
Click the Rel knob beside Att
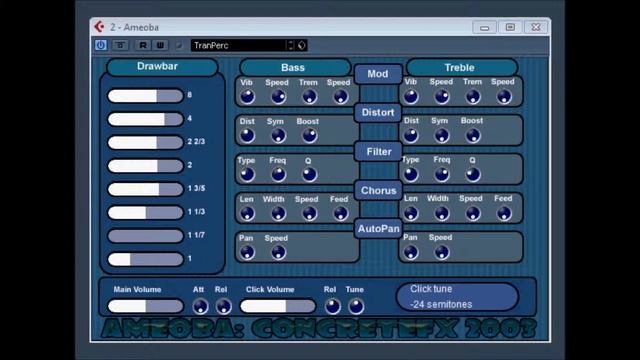click(x=223, y=306)
